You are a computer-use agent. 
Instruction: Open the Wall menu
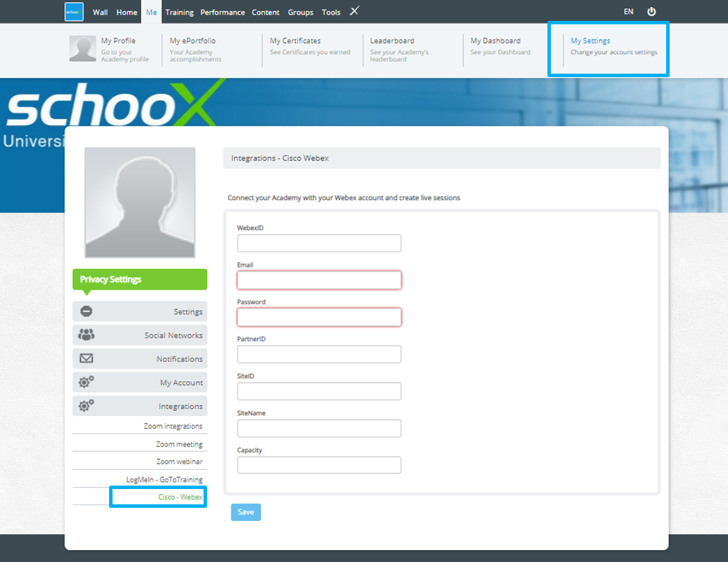[x=100, y=12]
